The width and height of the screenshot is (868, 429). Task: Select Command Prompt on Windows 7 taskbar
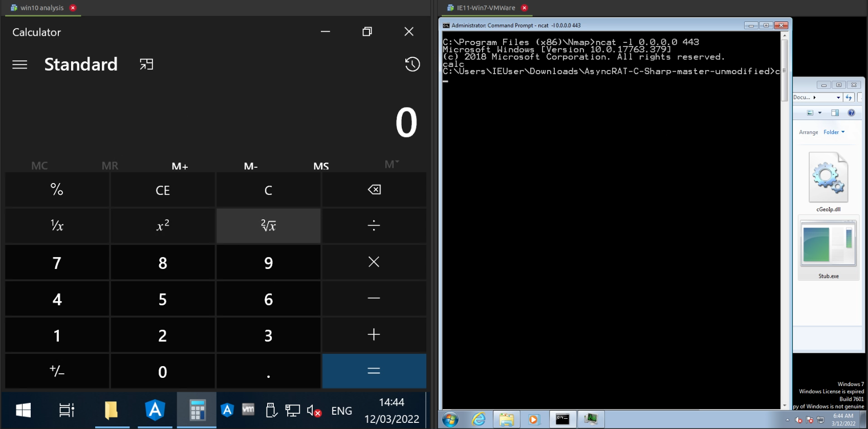(x=562, y=419)
